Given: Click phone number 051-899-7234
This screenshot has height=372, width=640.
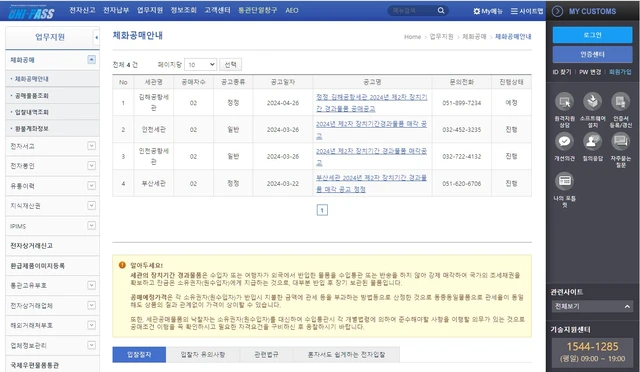Looking at the screenshot, I should point(462,103).
